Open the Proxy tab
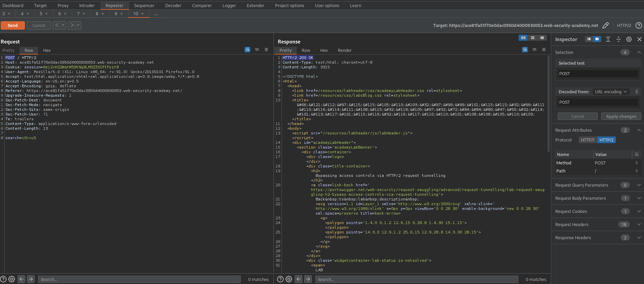 63,5
